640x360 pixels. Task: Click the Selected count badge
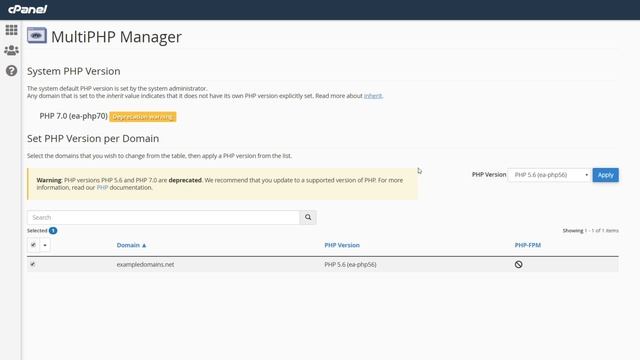pos(53,231)
